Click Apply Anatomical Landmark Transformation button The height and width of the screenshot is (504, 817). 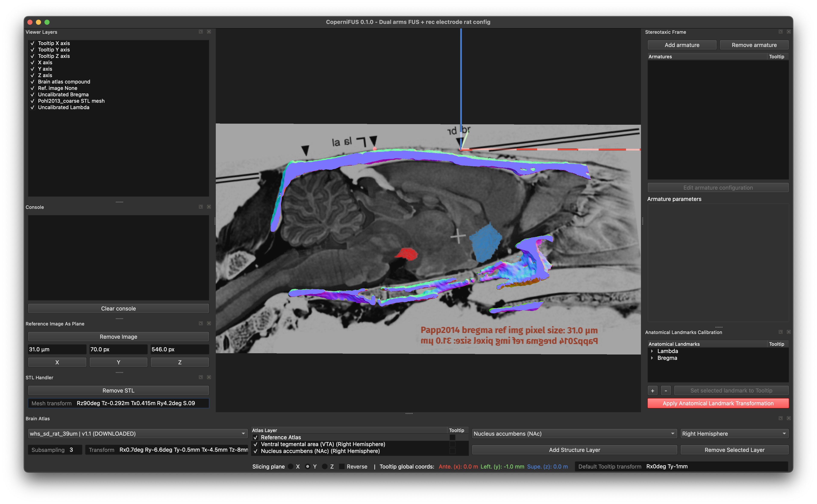pos(718,403)
